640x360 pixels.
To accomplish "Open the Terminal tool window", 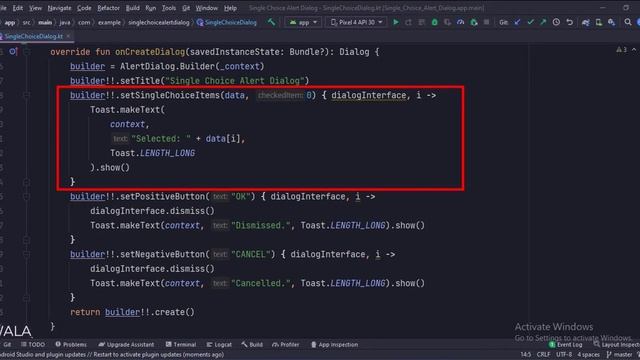I will 181,344.
